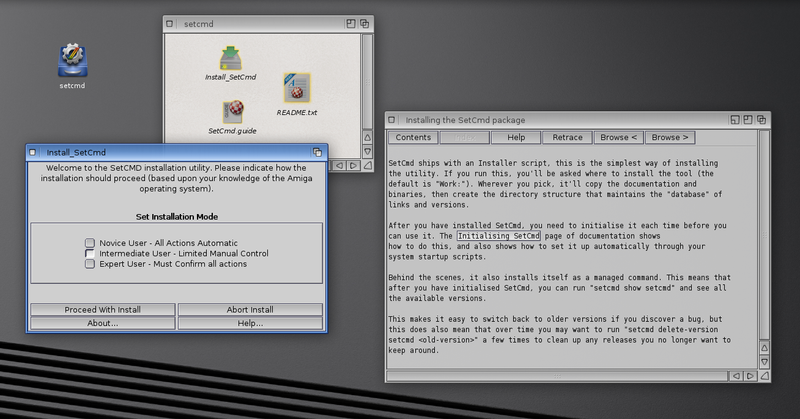Click the Abort Install button
The image size is (800, 419).
click(250, 309)
